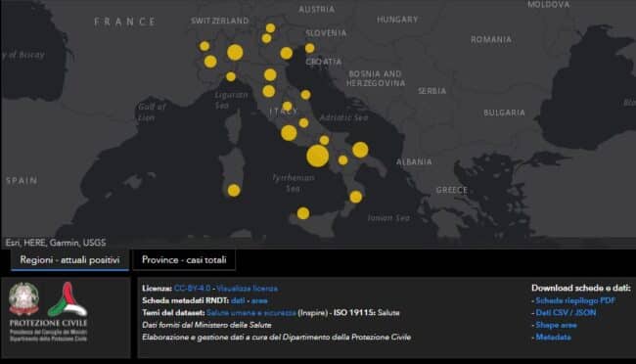Select the marker overlapping the ITALY label
Screen dimensions: 636x364
287,107
